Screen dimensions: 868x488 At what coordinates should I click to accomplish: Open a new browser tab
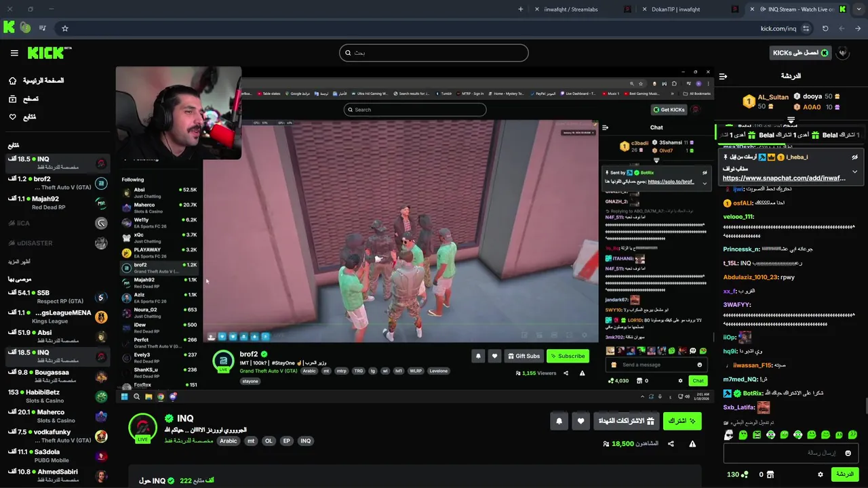coord(521,9)
